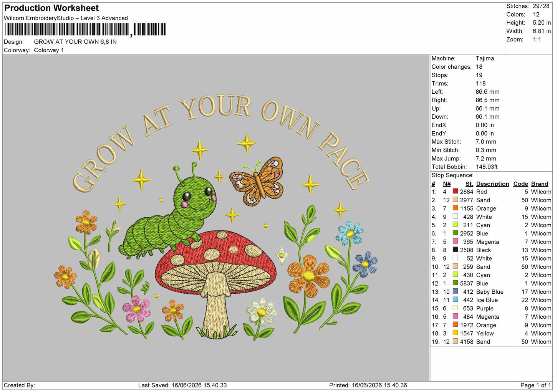Image resolution: width=555 pixels, height=392 pixels.
Task: Click the Created By label
Action: [19, 385]
